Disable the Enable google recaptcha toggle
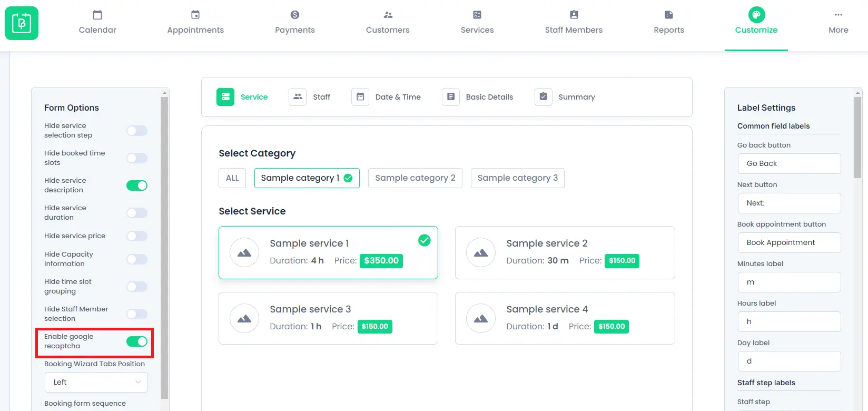The image size is (868, 411). (x=137, y=341)
